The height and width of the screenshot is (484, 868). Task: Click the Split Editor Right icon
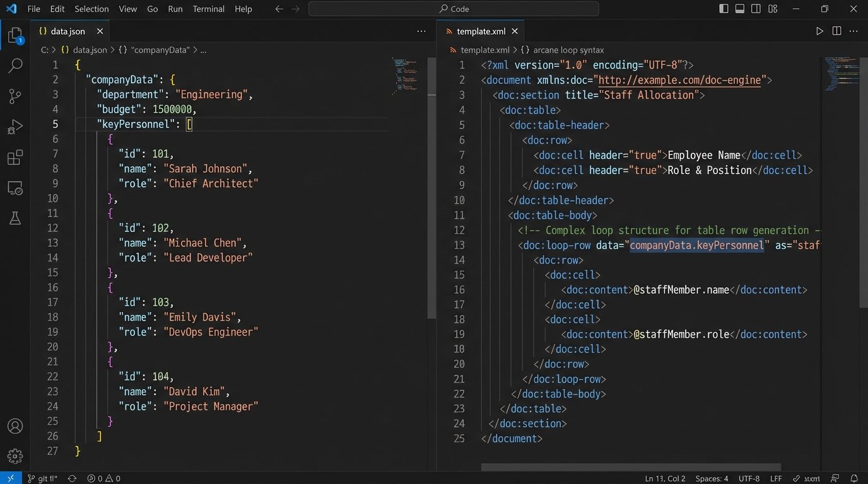(836, 31)
